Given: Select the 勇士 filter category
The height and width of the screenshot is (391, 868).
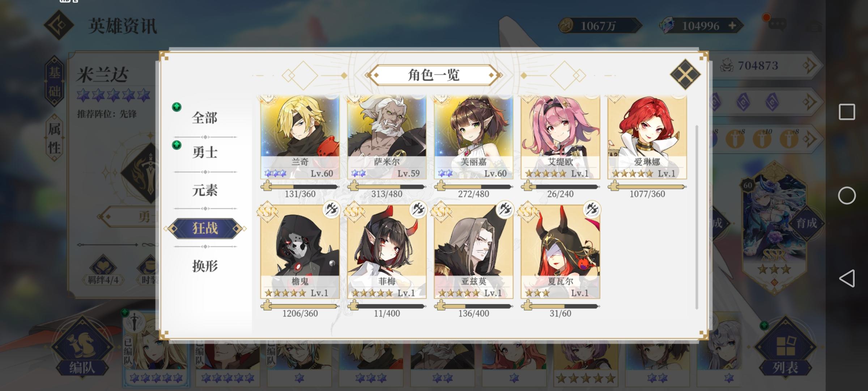Looking at the screenshot, I should pos(205,152).
